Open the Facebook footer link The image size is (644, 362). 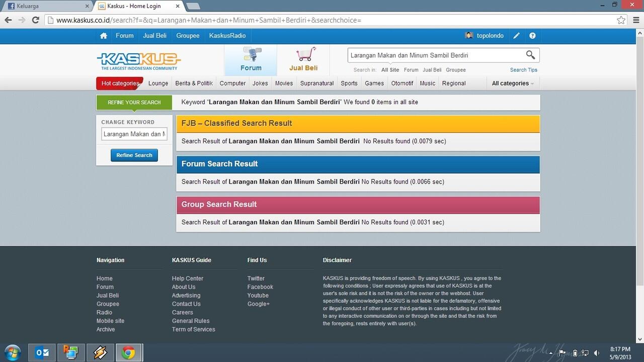[260, 287]
